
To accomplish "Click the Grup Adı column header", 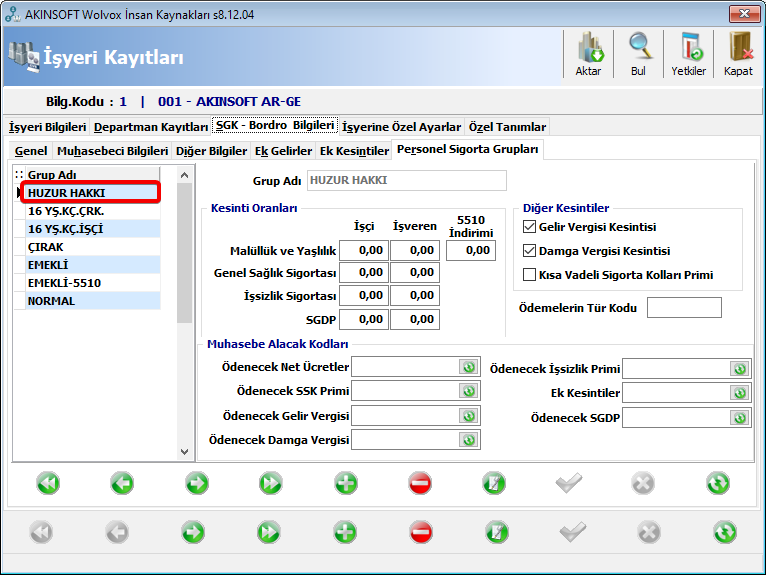I will [x=93, y=174].
